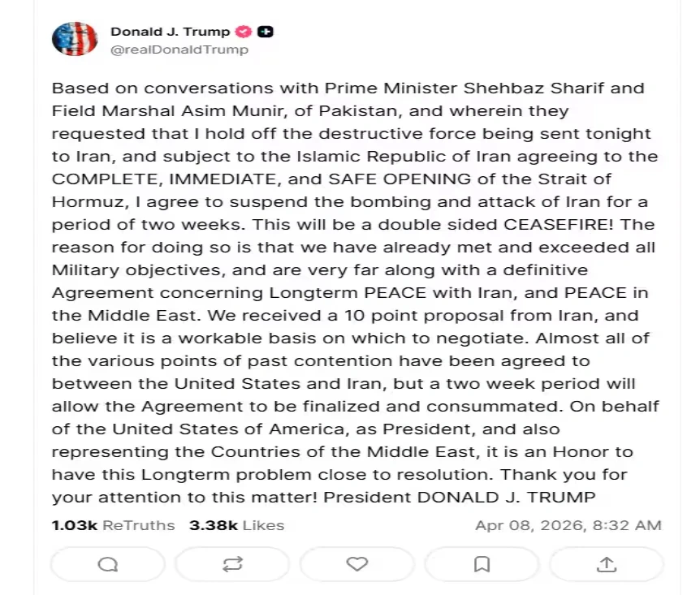Click the @realDonaldTrump handle

[179, 50]
